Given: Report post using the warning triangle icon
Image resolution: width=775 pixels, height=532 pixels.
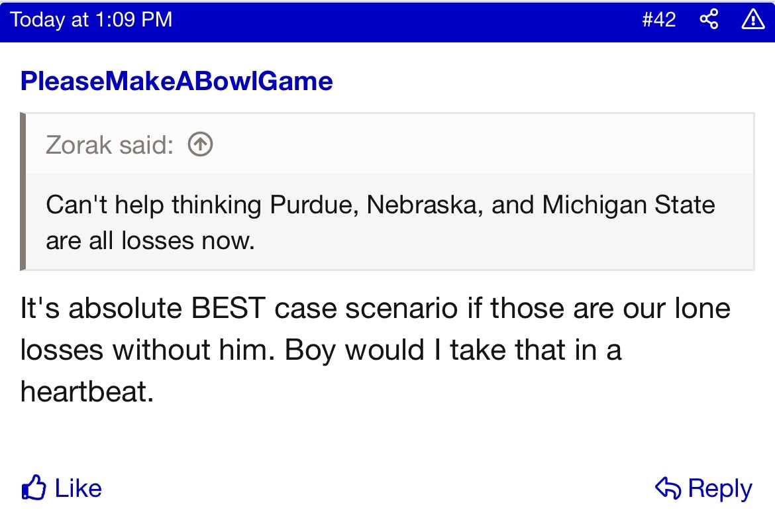Looking at the screenshot, I should (x=752, y=20).
